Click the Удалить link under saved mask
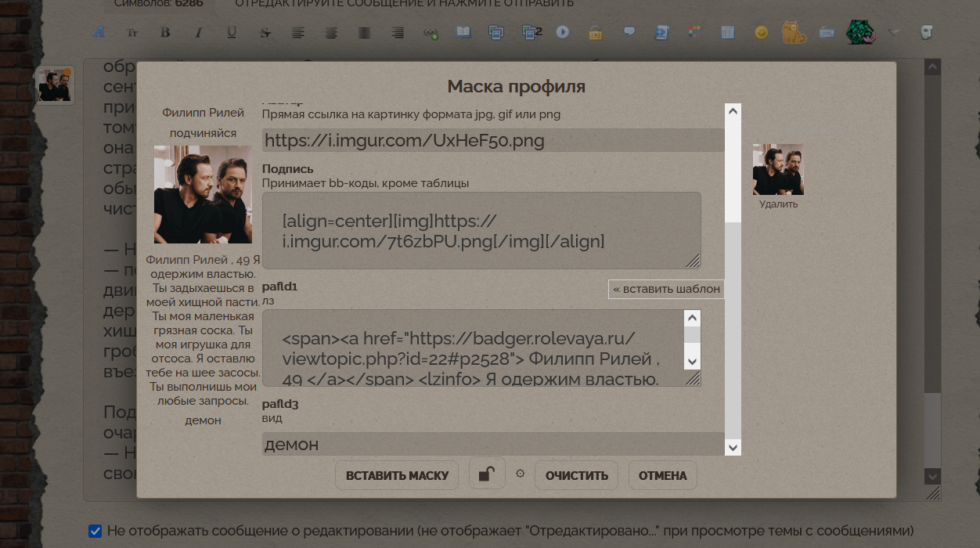 click(x=778, y=204)
